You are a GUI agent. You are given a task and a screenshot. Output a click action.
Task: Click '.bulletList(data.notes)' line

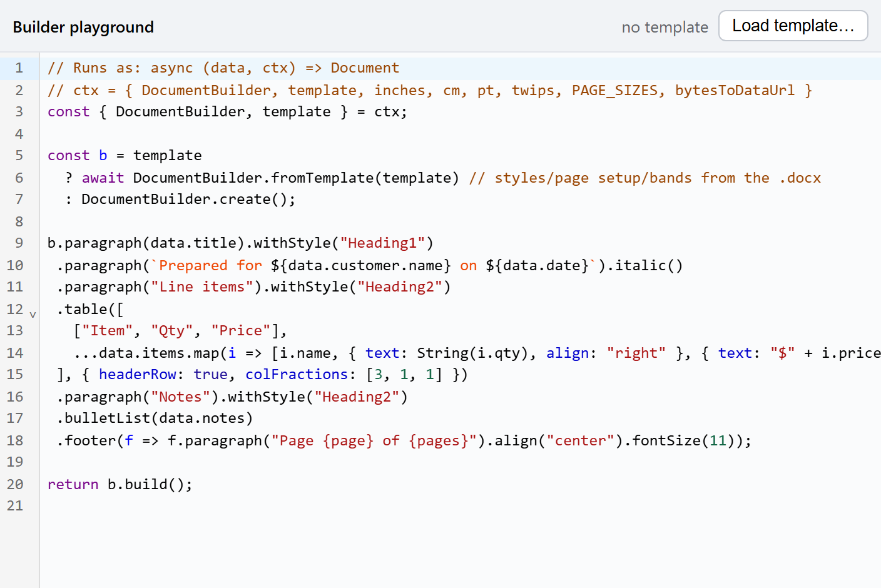pyautogui.click(x=155, y=418)
